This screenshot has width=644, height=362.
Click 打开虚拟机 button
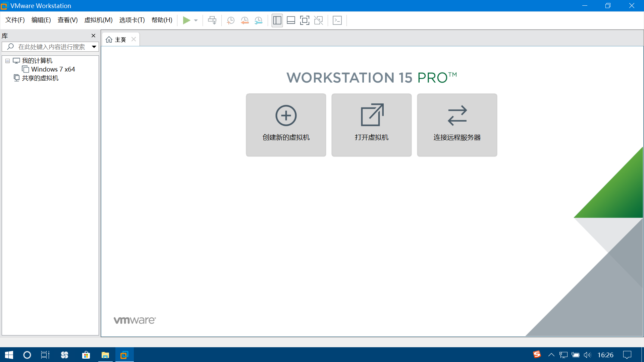[x=371, y=125]
